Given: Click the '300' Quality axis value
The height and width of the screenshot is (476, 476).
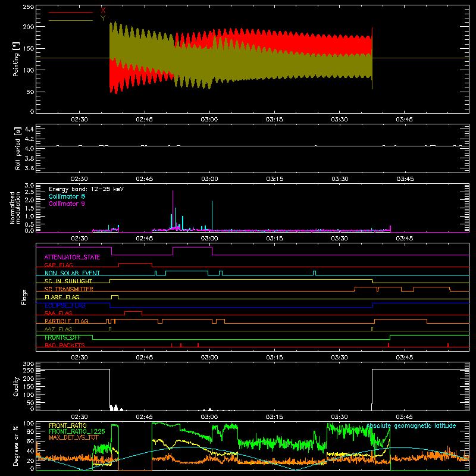Looking at the screenshot, I should pos(29,364).
